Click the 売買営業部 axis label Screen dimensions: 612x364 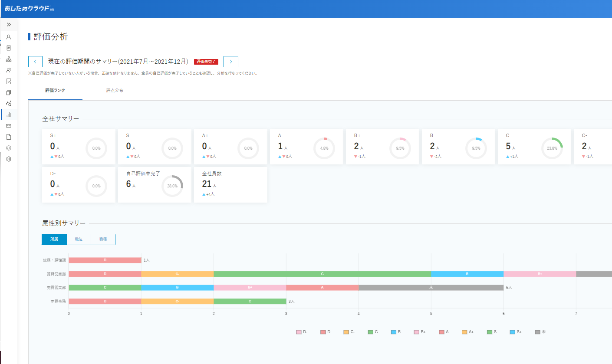click(56, 288)
